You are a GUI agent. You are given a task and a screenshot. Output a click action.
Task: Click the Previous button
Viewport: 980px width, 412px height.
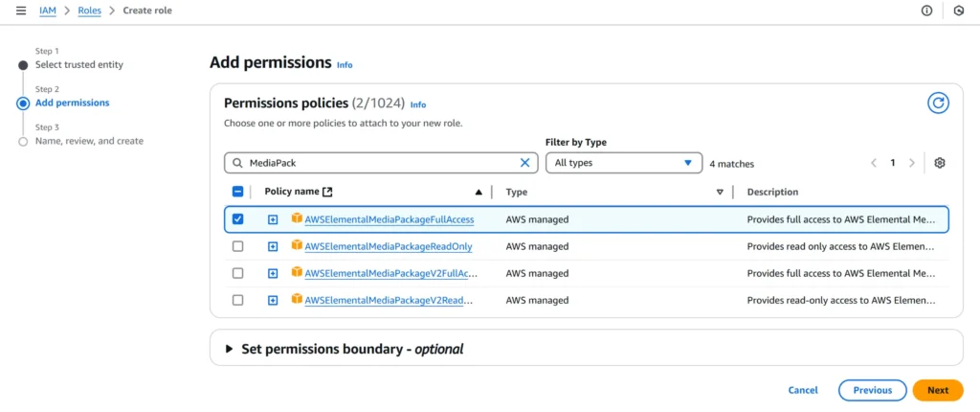873,390
